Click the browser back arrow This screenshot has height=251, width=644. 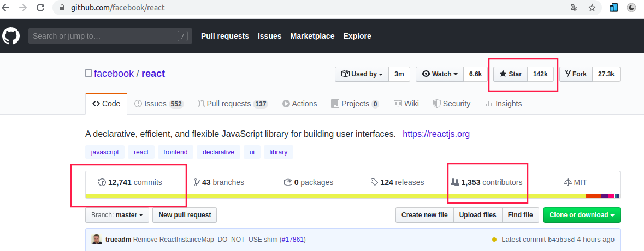[6, 8]
